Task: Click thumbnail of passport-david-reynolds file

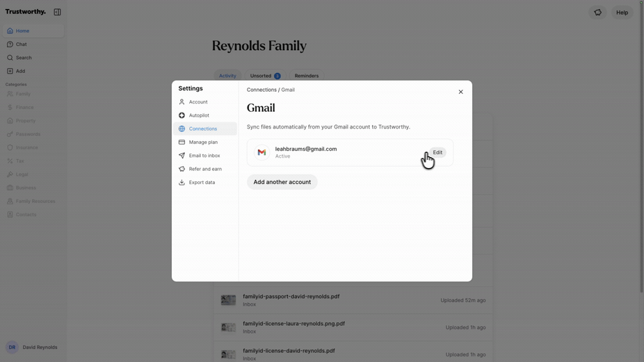Action: point(228,300)
